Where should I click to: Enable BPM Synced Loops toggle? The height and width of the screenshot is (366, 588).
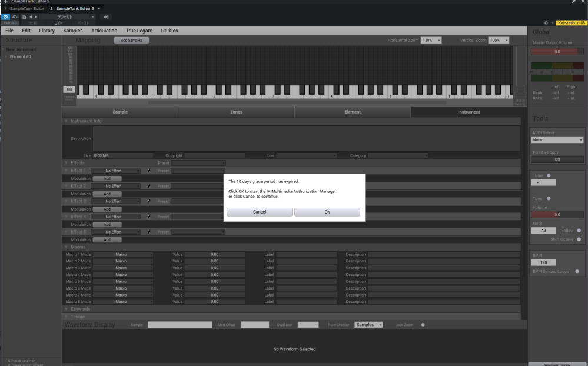pyautogui.click(x=577, y=271)
